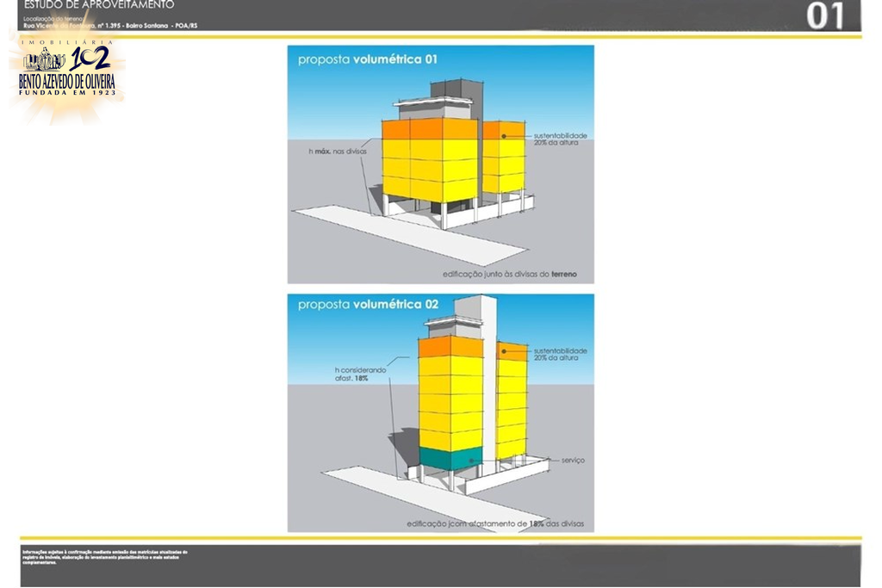Click the footer disclaimer text
The height and width of the screenshot is (588, 882).
103,556
